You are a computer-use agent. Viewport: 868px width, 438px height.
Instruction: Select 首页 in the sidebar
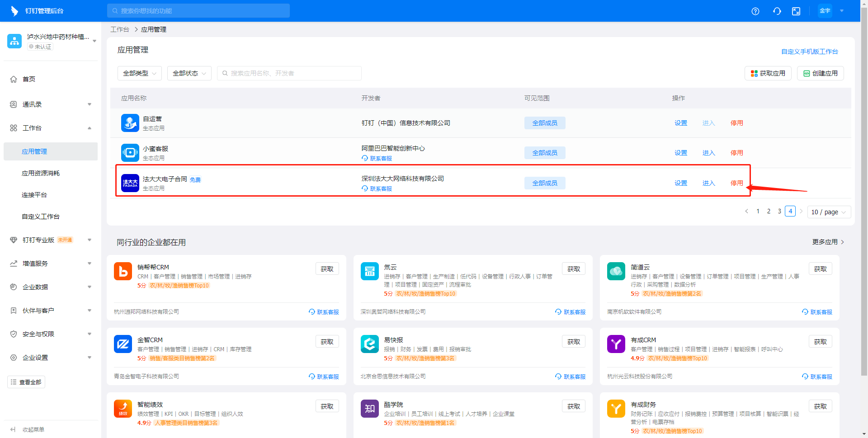pos(29,79)
